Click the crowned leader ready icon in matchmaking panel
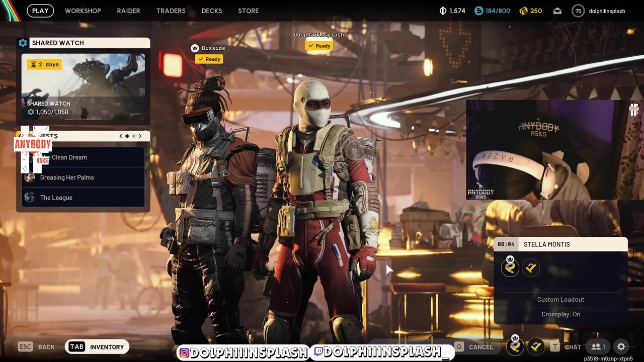The height and width of the screenshot is (362, 644). (x=510, y=267)
